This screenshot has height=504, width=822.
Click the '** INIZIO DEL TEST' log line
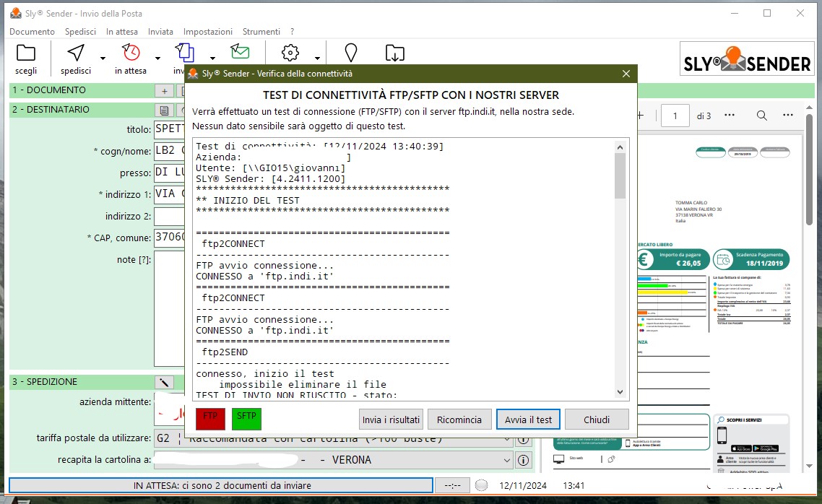pos(248,200)
